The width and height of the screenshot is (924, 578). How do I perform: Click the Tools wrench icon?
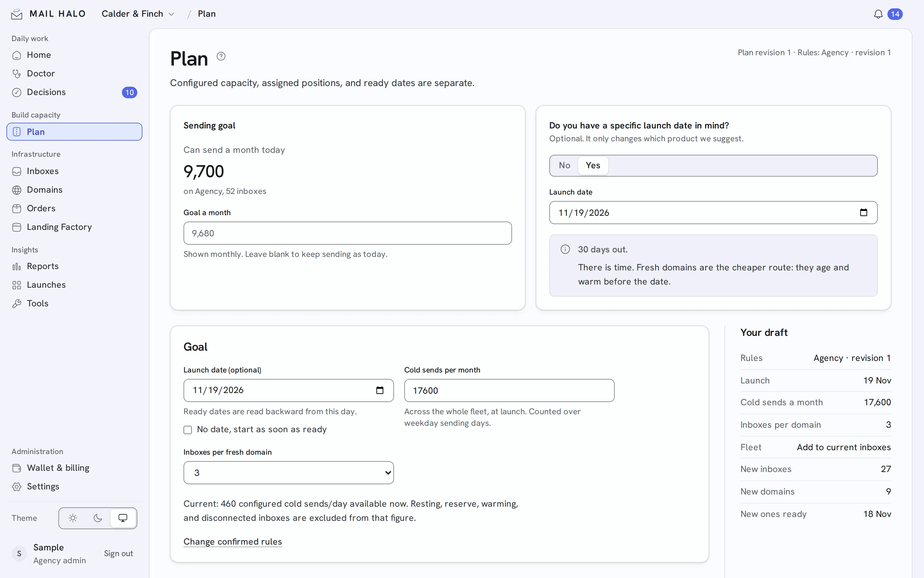[16, 303]
